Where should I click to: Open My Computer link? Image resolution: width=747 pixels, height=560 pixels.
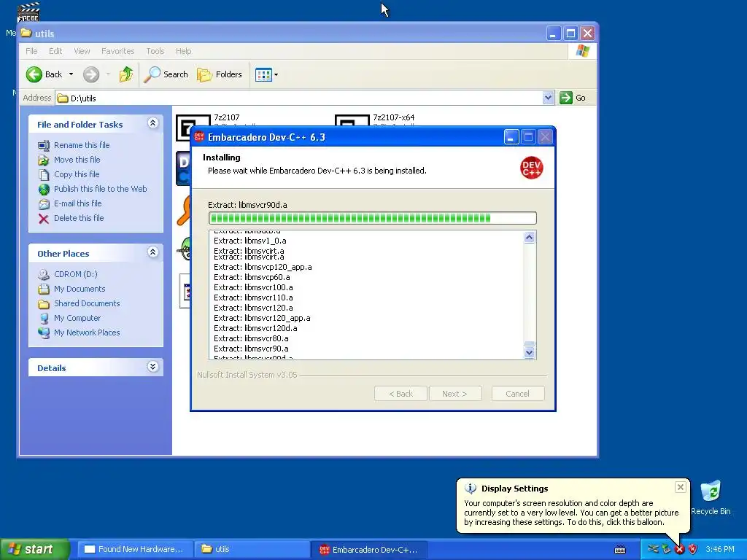coord(77,318)
